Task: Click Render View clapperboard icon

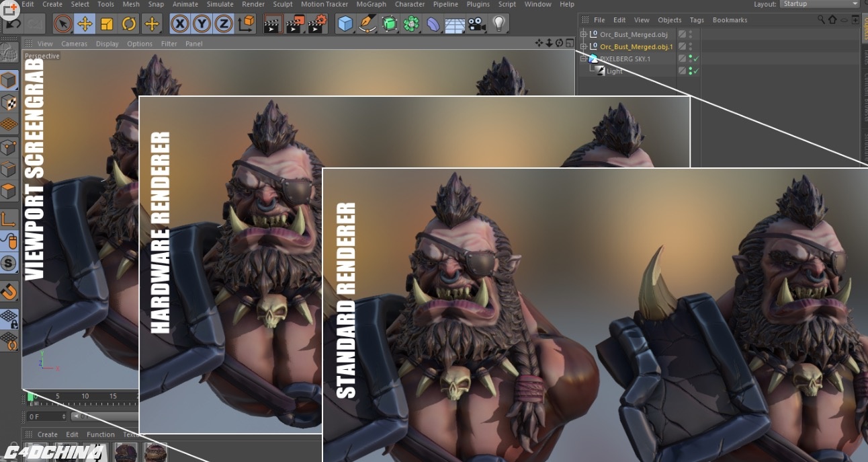Action: 272,24
